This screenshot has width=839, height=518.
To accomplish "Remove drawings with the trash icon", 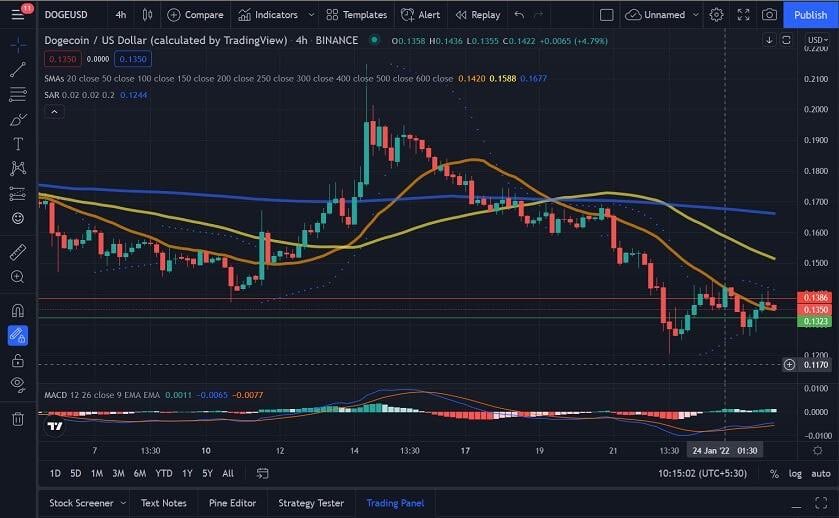I will [x=18, y=418].
